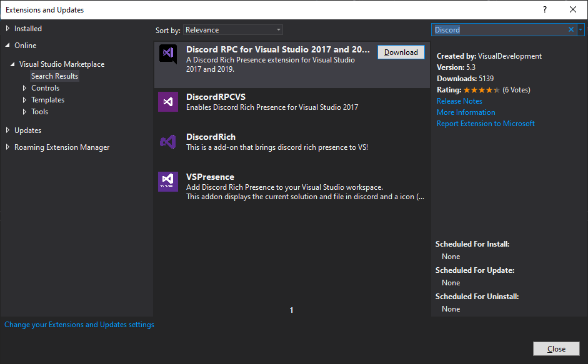Select Online in the left tree

pyautogui.click(x=26, y=46)
